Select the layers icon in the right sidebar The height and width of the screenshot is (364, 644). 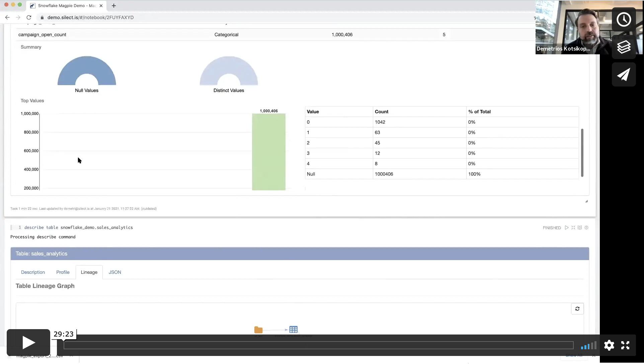click(x=623, y=47)
